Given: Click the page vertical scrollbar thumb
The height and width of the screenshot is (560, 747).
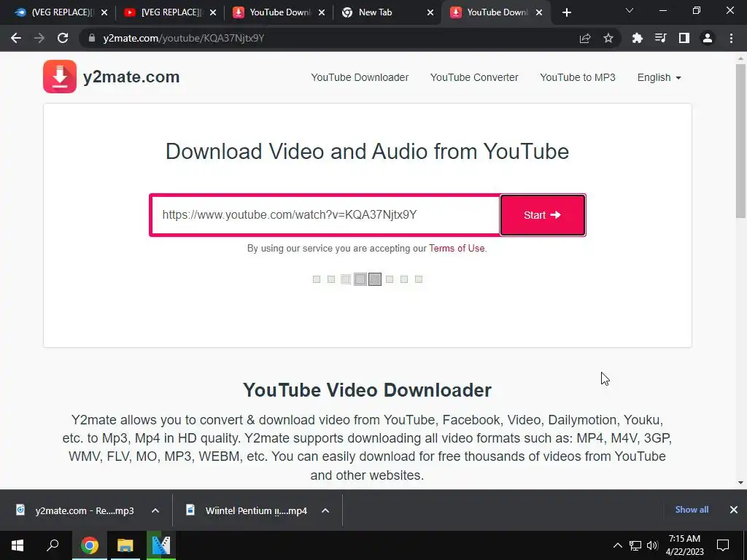Looking at the screenshot, I should (x=740, y=141).
